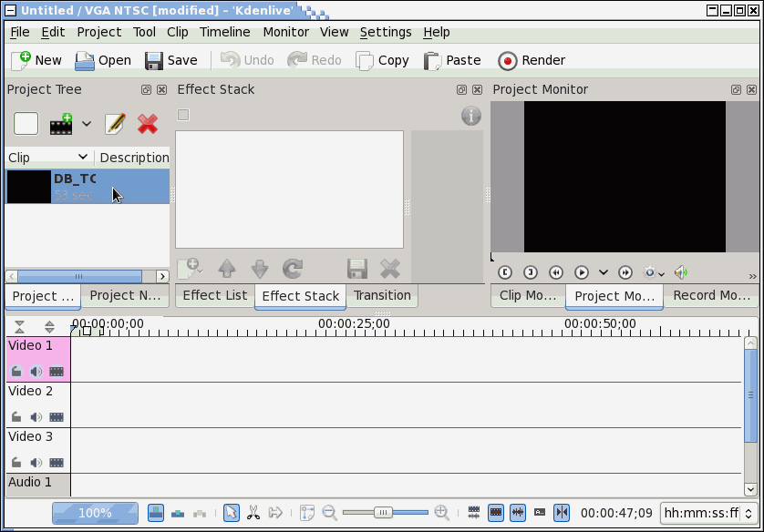Delete clip with red X icon
Viewport: 764px width, 532px height.
[x=147, y=124]
